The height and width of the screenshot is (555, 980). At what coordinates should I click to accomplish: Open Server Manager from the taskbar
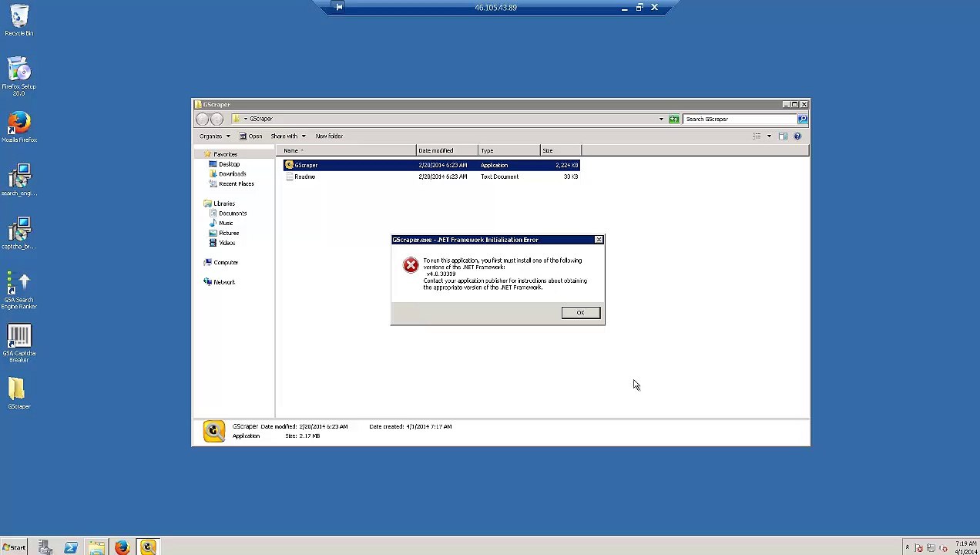[x=45, y=547]
